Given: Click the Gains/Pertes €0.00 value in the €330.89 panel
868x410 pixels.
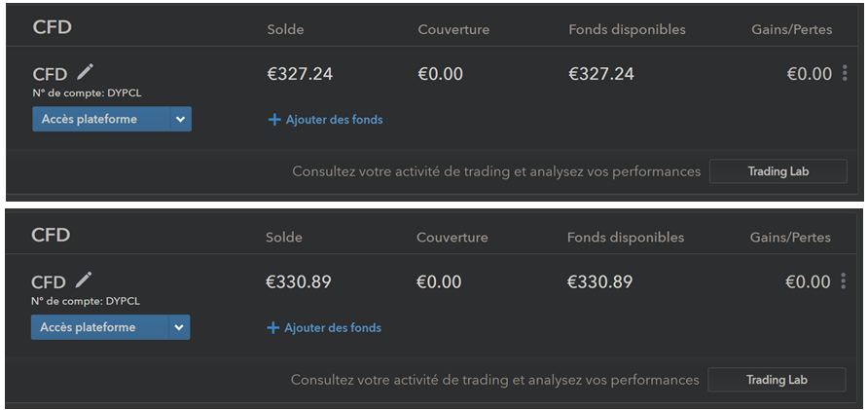Looking at the screenshot, I should 809,282.
